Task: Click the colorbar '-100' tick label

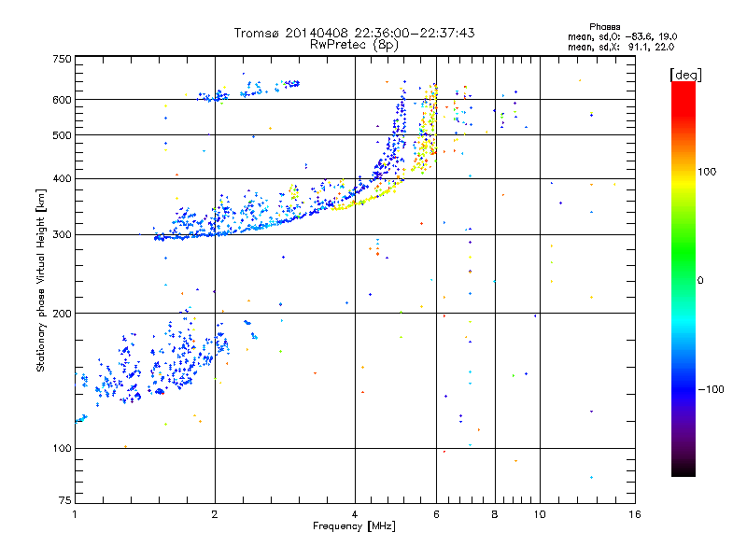Action: coord(711,389)
